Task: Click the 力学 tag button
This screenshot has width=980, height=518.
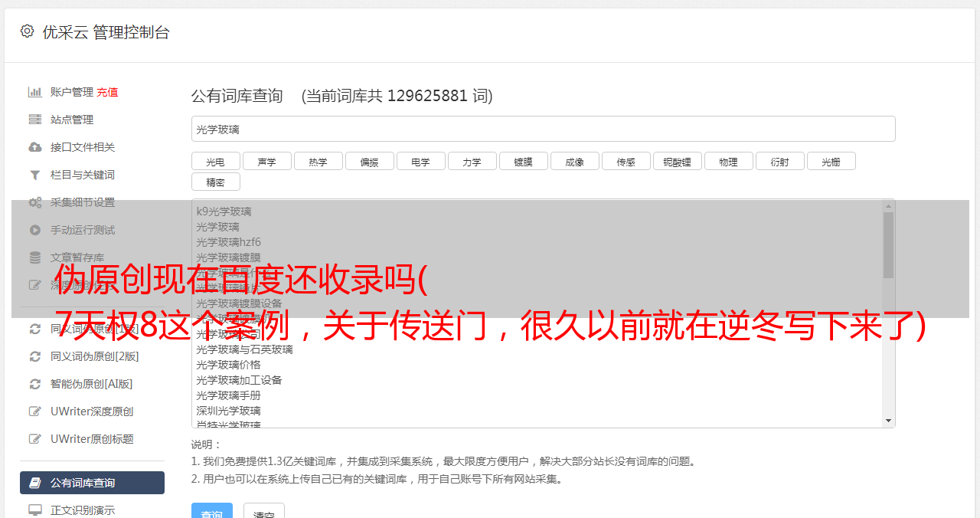Action: [x=472, y=161]
